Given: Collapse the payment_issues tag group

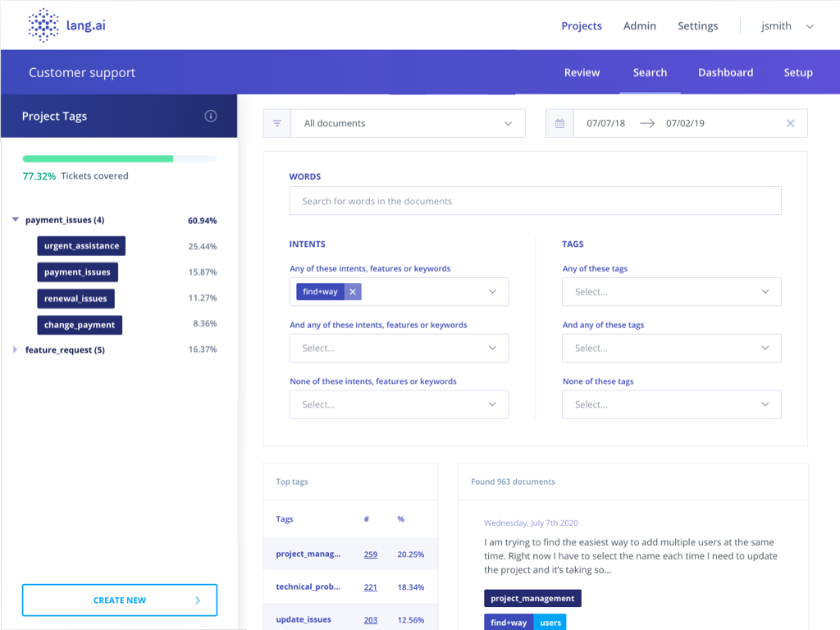Looking at the screenshot, I should (x=16, y=220).
